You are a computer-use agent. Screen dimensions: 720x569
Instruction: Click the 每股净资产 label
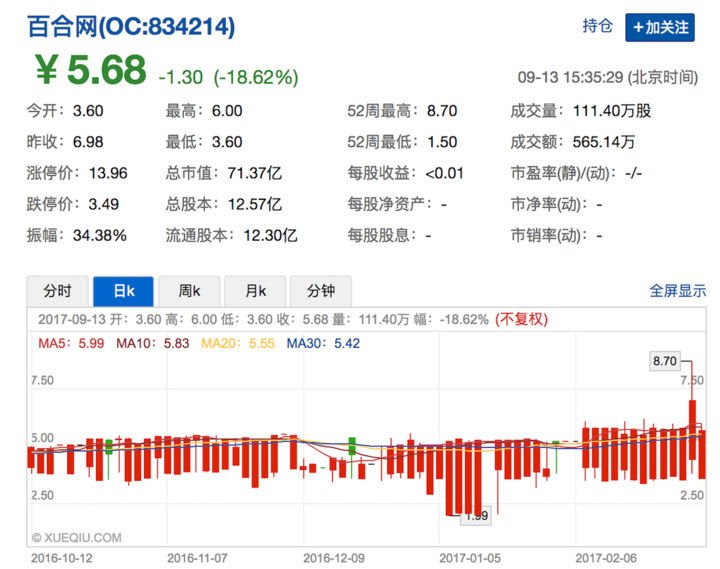coord(389,204)
